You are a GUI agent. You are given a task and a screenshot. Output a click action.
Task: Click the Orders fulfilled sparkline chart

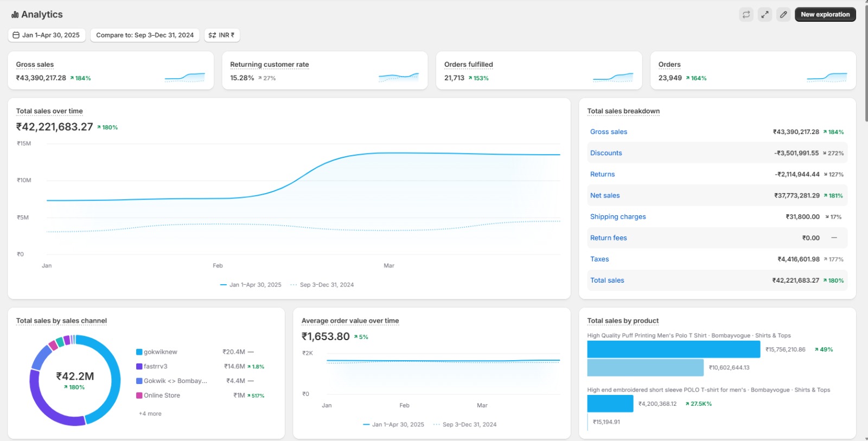tap(612, 77)
